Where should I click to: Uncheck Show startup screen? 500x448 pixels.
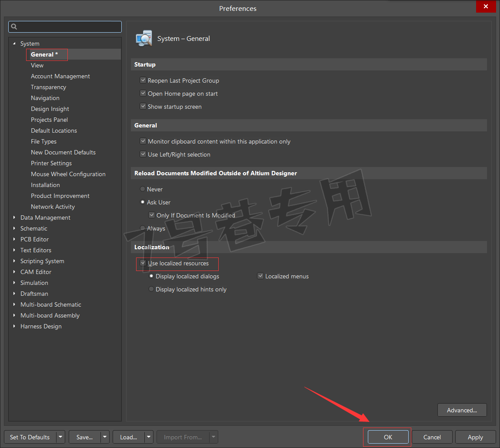click(x=143, y=107)
